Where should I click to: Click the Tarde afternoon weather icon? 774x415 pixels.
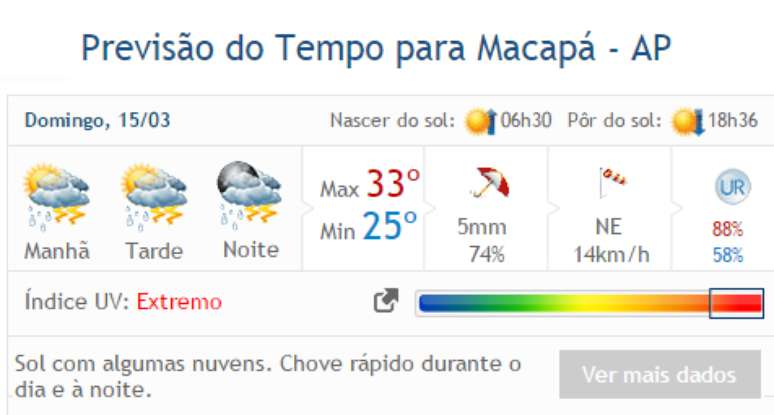154,194
